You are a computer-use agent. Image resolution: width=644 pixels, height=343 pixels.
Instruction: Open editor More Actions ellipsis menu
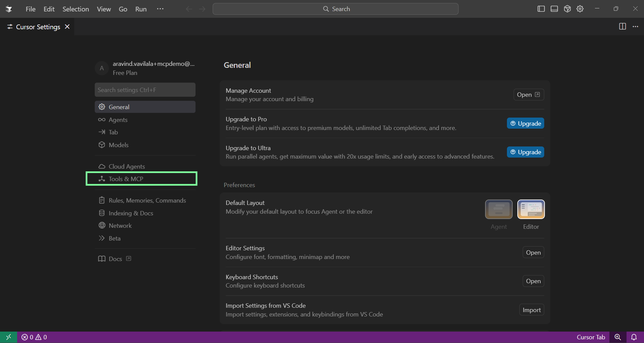coord(635,27)
